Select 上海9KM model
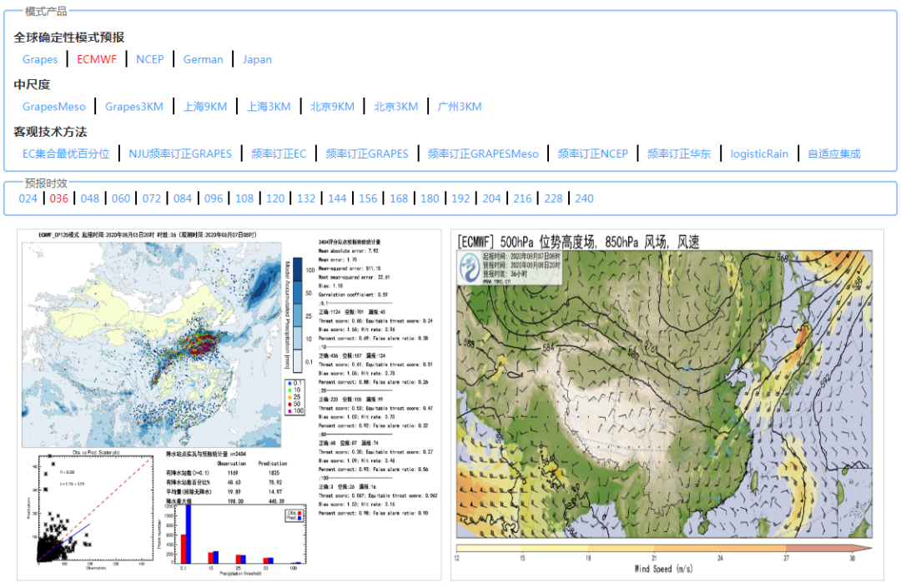Screen dimensions: 901x588 (205, 106)
